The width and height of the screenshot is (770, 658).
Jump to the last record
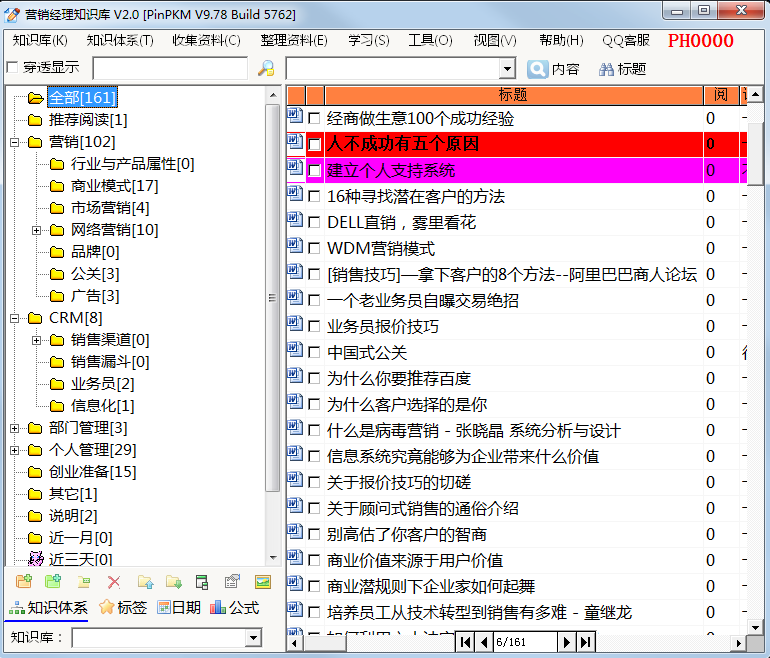[587, 641]
